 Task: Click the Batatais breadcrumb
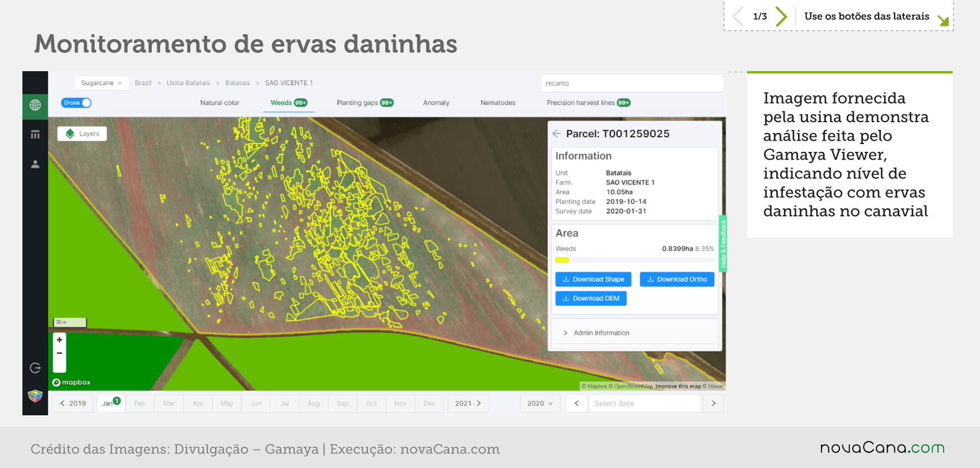[x=237, y=83]
